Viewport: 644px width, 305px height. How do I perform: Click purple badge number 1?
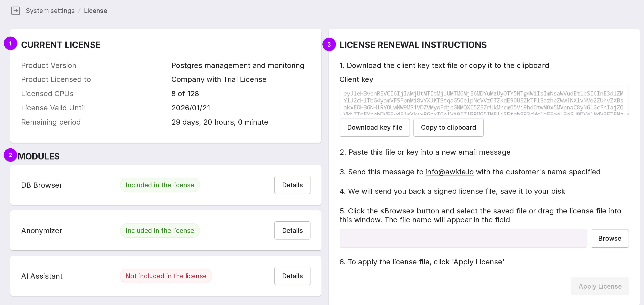(x=10, y=44)
